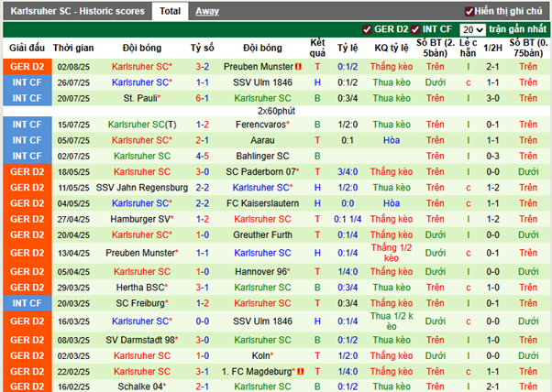This screenshot has width=552, height=392.
Task: Click the 4-5 score versus Bahlinger SC
Action: pyautogui.click(x=203, y=156)
